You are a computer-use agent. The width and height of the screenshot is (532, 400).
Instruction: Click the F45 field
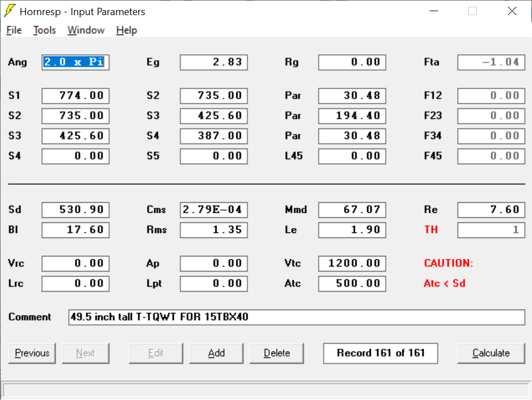pos(491,156)
